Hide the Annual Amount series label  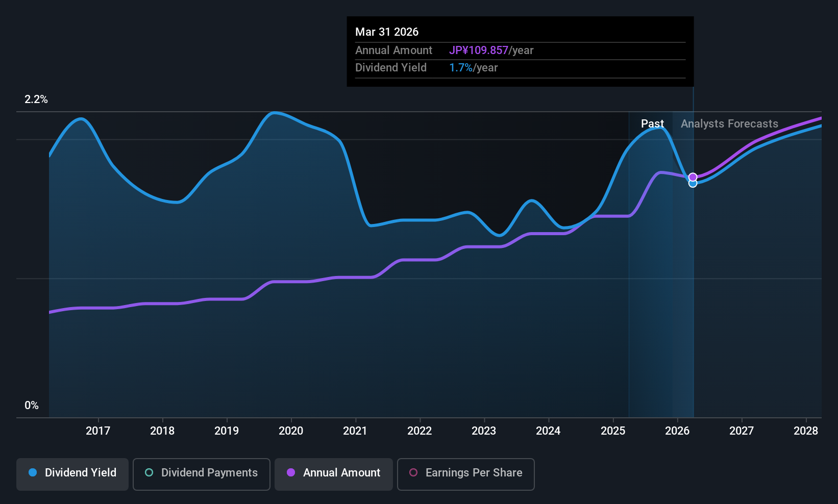click(x=341, y=473)
